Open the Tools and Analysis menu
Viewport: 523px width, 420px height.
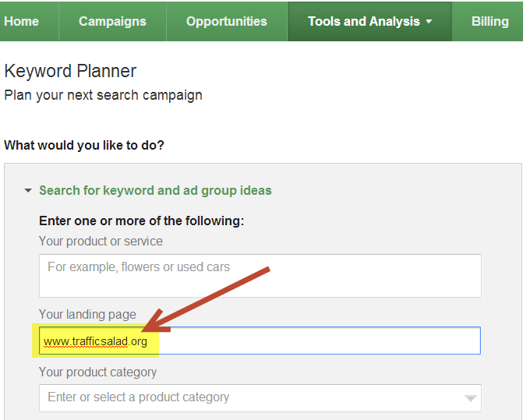pos(363,21)
